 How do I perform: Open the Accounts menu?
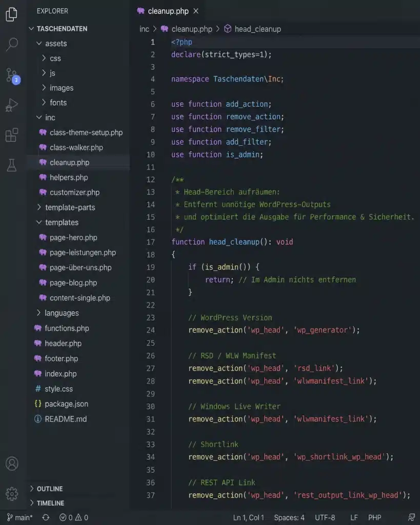(x=12, y=463)
